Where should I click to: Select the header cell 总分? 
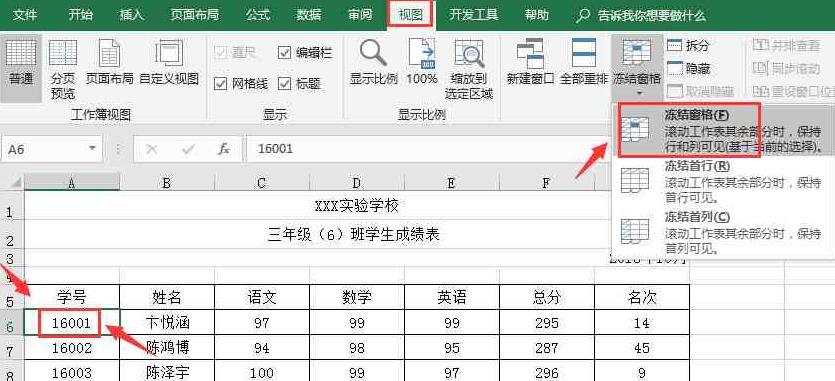click(x=546, y=297)
